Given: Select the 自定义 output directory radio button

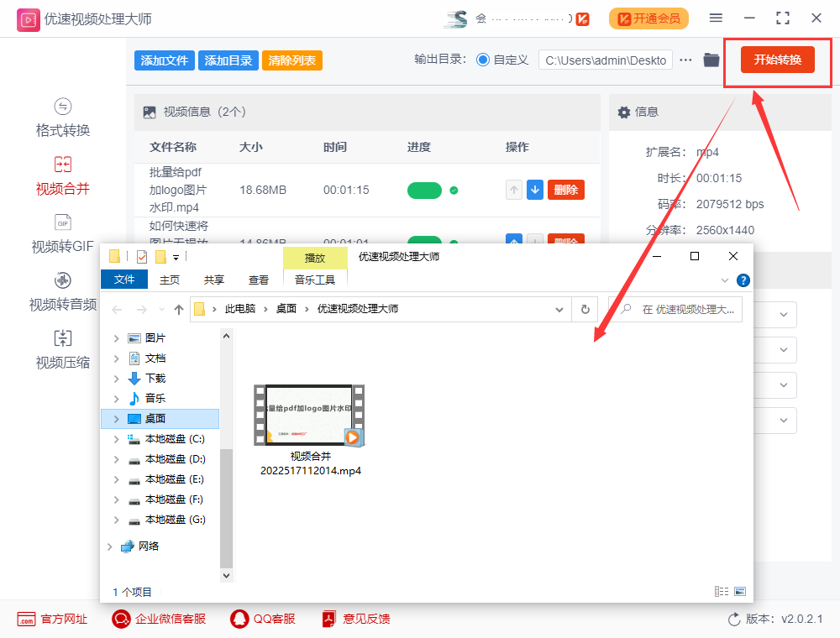Looking at the screenshot, I should pos(483,60).
